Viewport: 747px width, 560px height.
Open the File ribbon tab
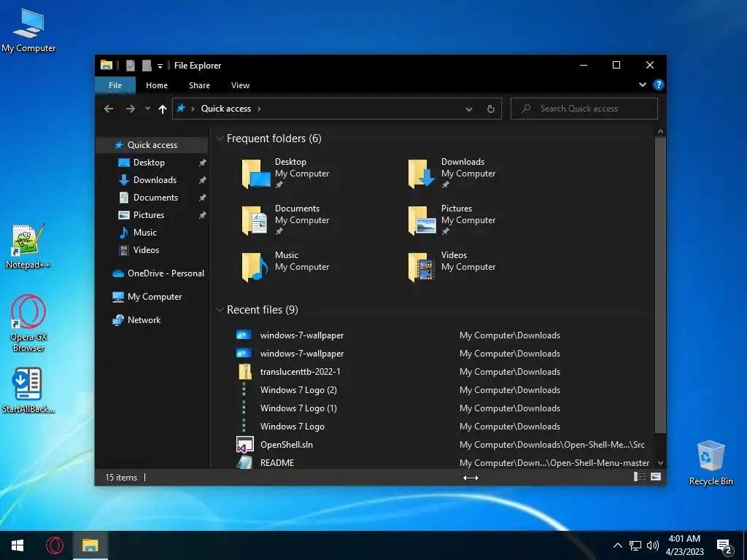click(115, 85)
